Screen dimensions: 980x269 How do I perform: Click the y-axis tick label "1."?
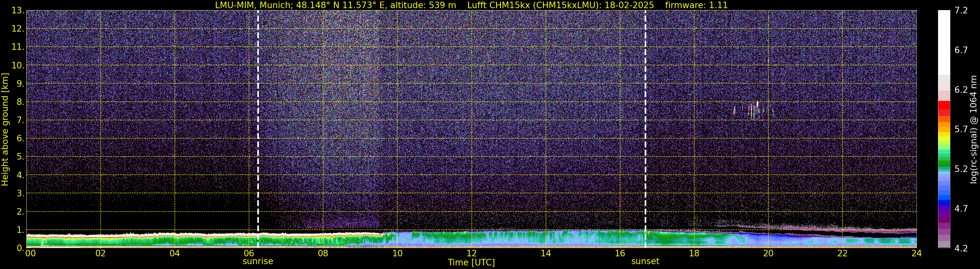click(20, 230)
